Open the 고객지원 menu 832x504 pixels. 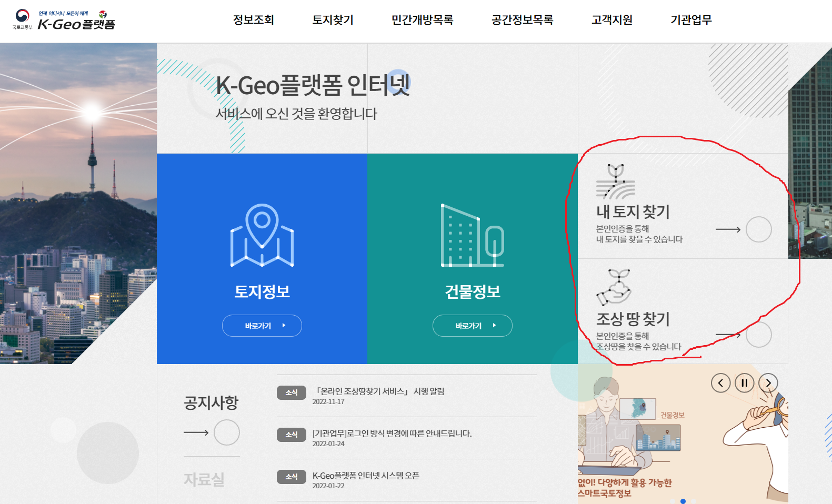click(x=612, y=20)
